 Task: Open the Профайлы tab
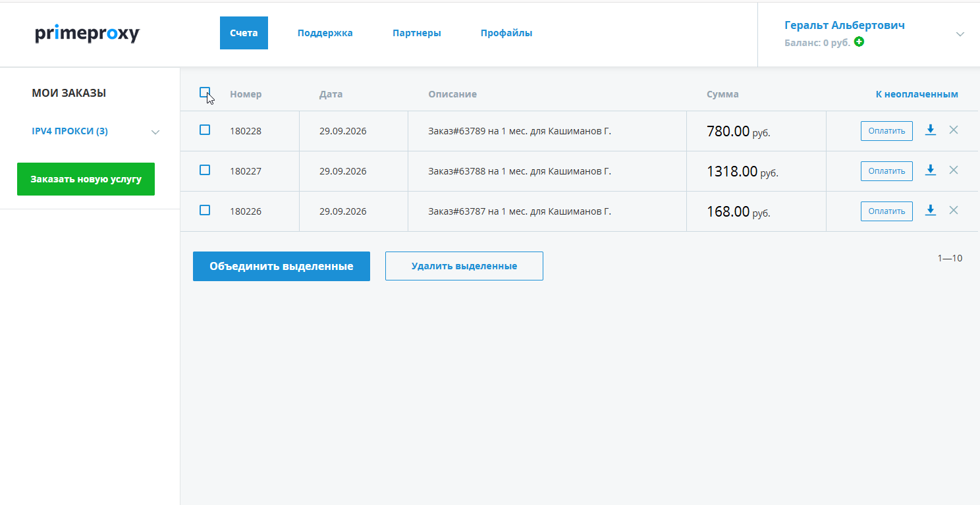point(506,33)
